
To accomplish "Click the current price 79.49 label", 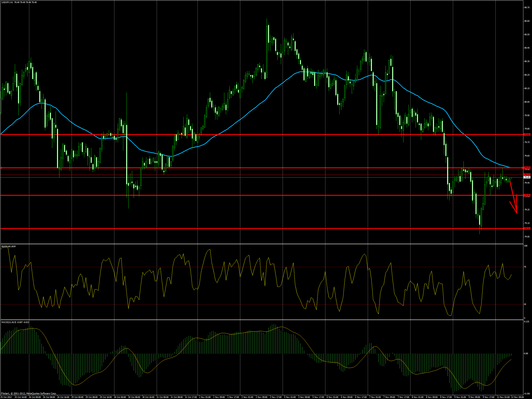I will [527, 177].
